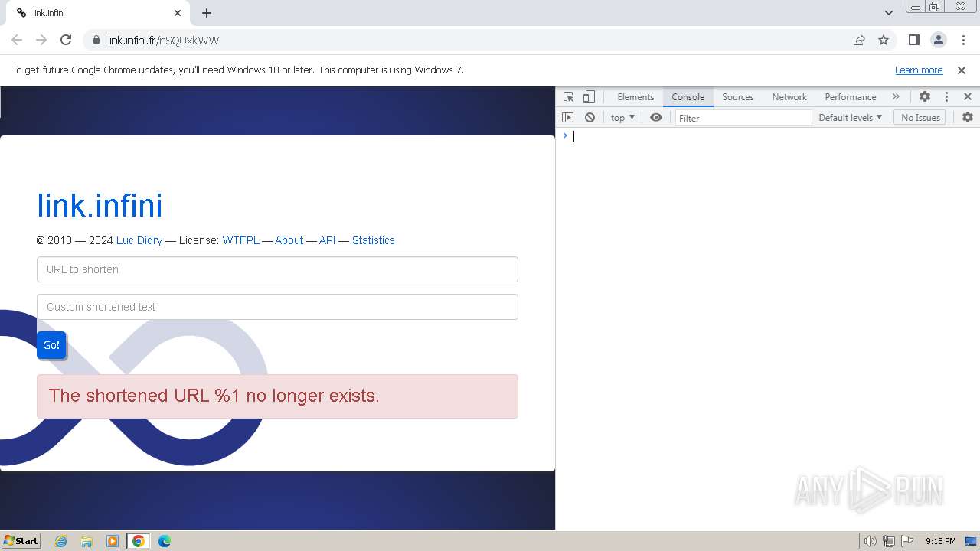Open the volume speaker tray icon
Image resolution: width=980 pixels, height=551 pixels.
(870, 541)
